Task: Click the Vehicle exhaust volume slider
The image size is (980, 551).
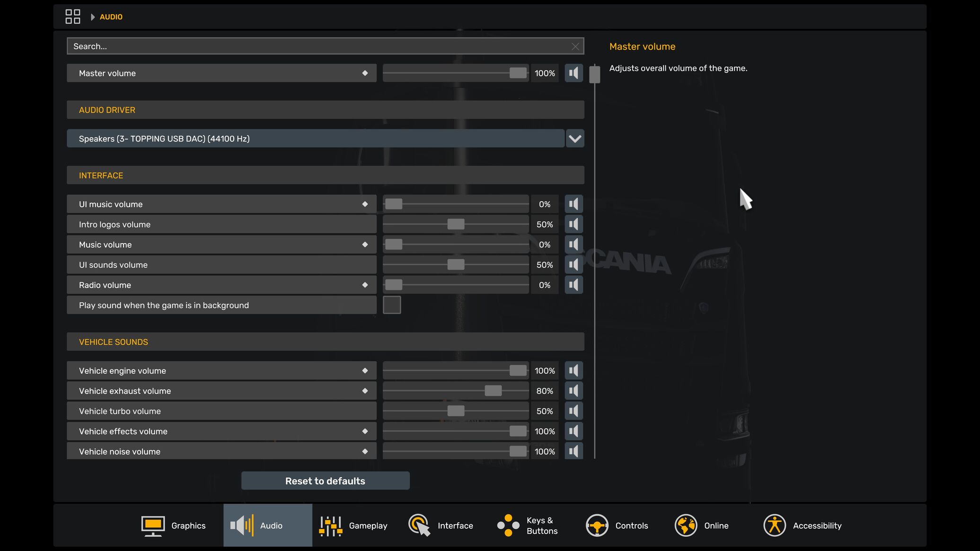Action: point(456,391)
